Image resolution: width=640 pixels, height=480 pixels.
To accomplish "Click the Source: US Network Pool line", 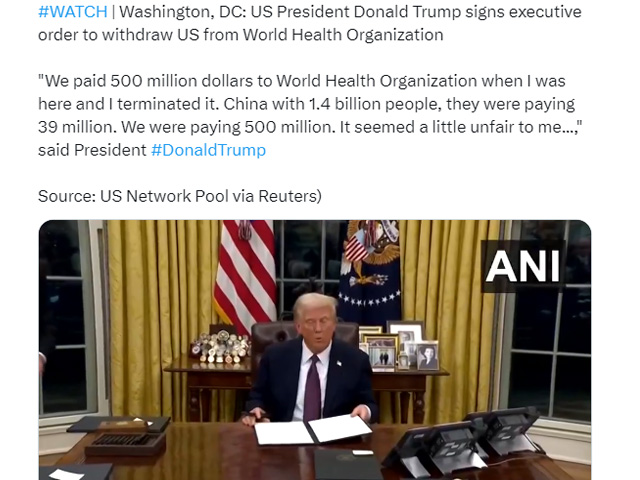I will click(180, 196).
